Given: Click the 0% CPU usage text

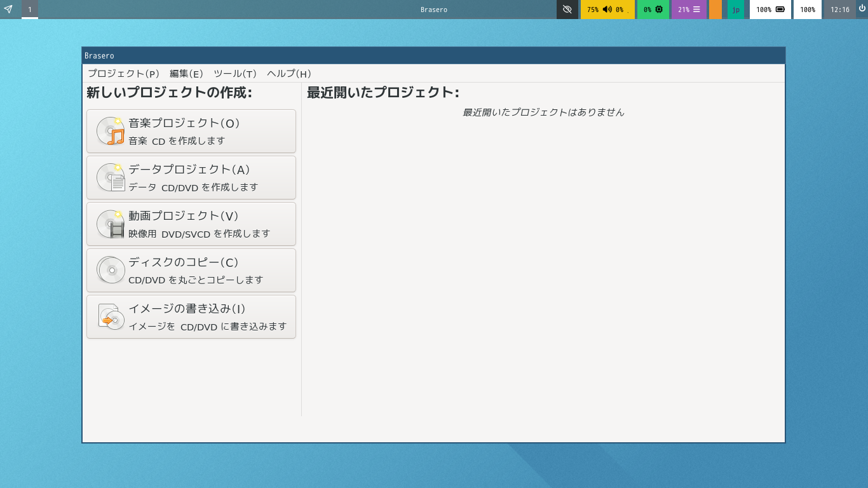Looking at the screenshot, I should pyautogui.click(x=648, y=10).
